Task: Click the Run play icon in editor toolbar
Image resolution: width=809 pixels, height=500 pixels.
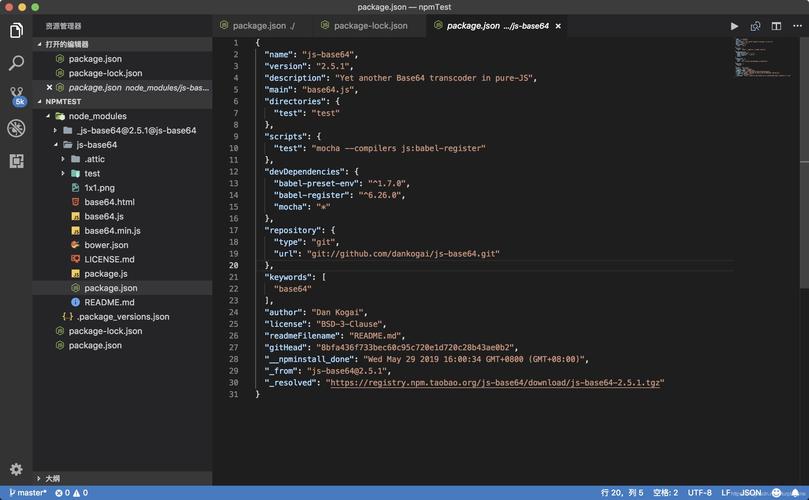Action: point(734,26)
